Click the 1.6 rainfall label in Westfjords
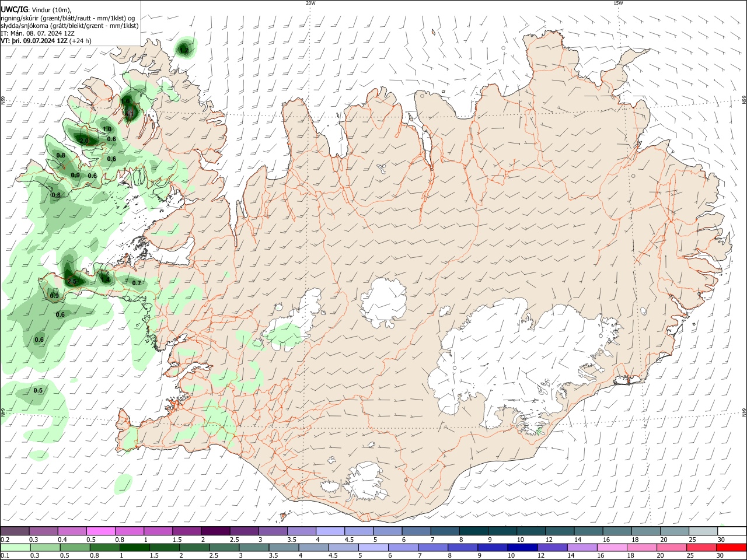 point(125,101)
